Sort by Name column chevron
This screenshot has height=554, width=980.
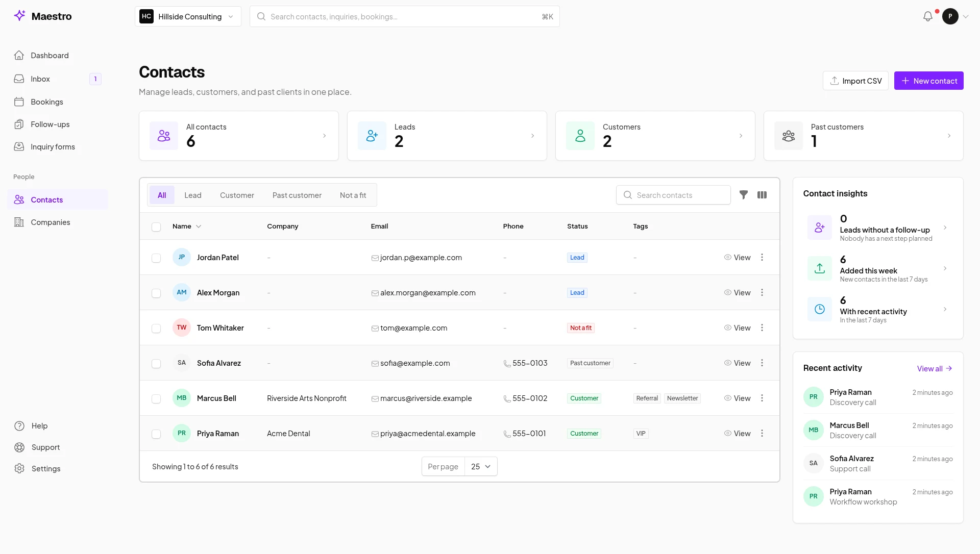pos(199,226)
